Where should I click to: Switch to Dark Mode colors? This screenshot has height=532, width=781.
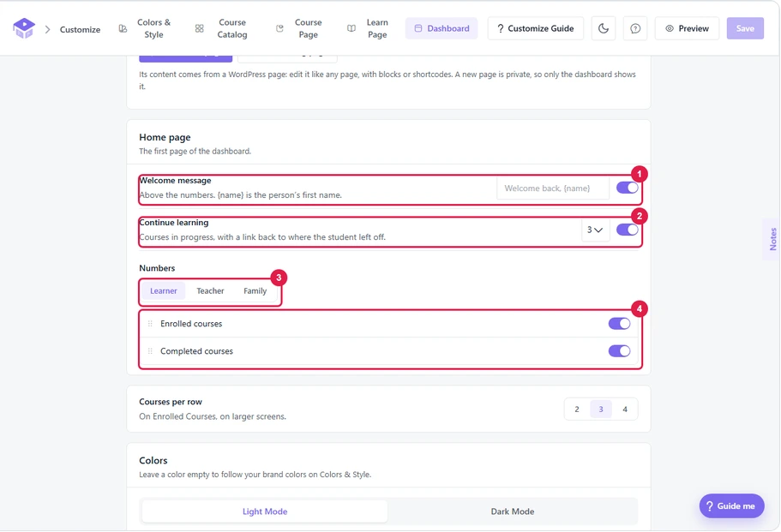click(513, 511)
